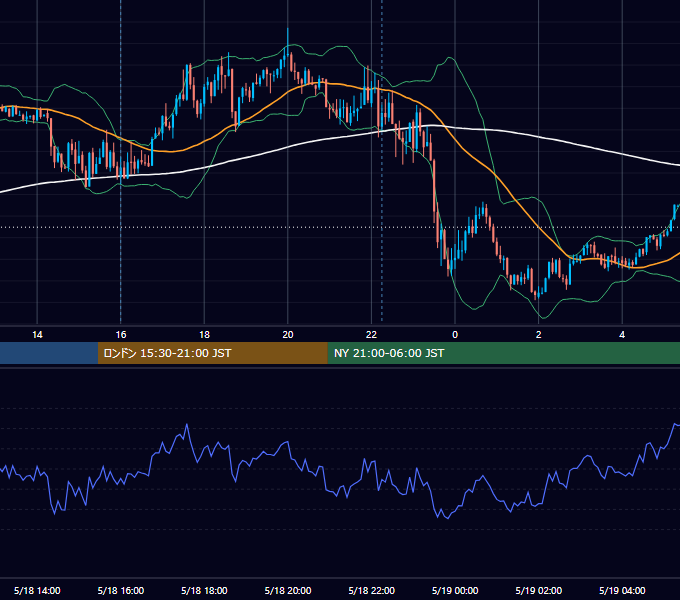Click the 22 hour axis label
This screenshot has width=680, height=600.
pyautogui.click(x=371, y=335)
